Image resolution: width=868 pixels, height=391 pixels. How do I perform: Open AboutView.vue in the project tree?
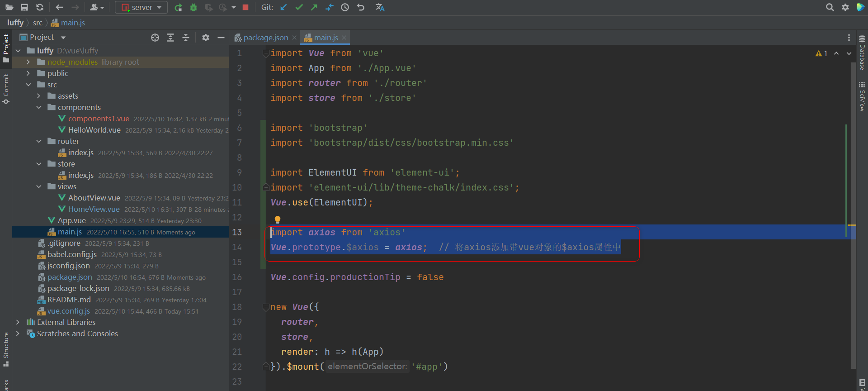[x=94, y=198]
